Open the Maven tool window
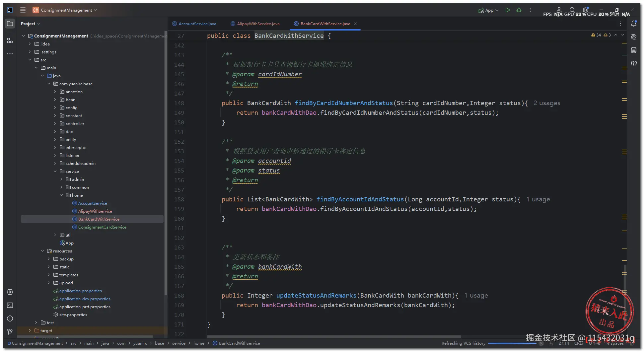Viewport: 644px width, 352px height. coord(633,63)
